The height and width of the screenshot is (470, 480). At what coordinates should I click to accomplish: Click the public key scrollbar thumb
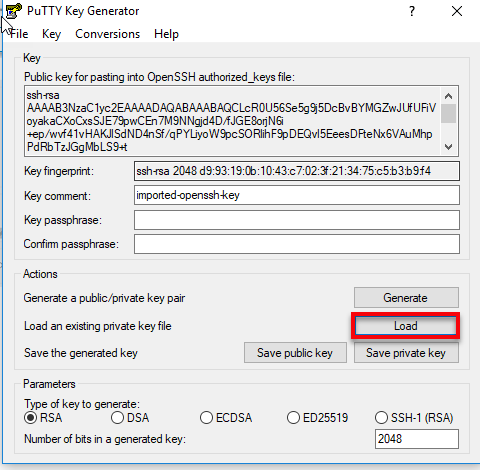(449, 113)
